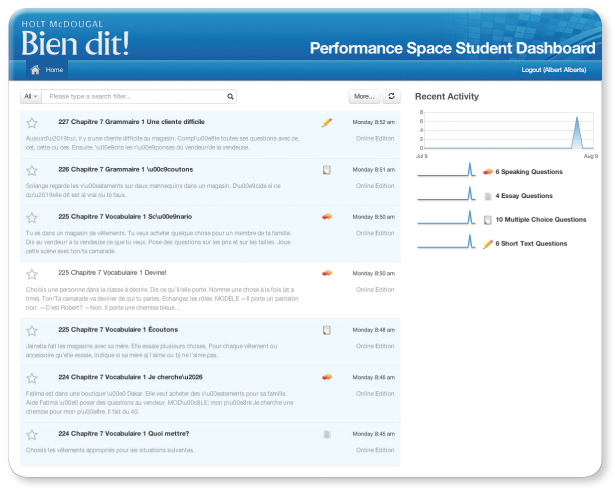Open 227 Chapitre 7 Grammaire 1 Une cliente difficile
615x494 pixels.
[131, 122]
